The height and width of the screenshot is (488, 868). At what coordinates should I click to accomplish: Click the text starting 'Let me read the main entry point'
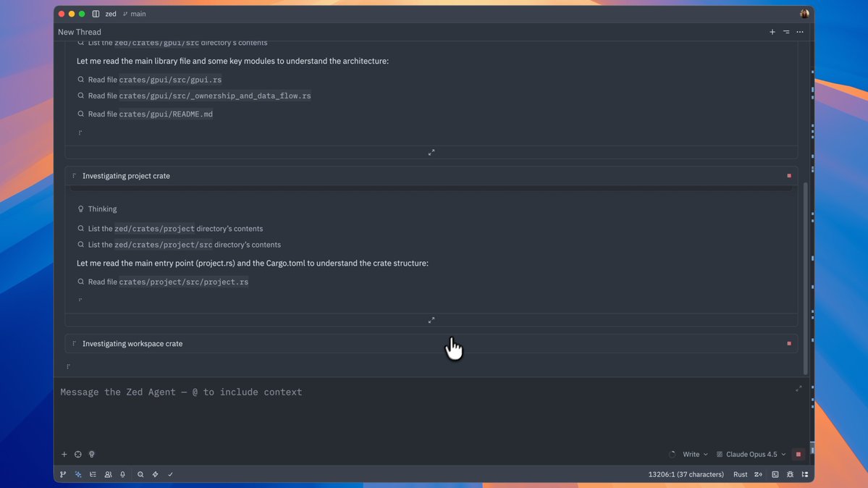coord(253,264)
